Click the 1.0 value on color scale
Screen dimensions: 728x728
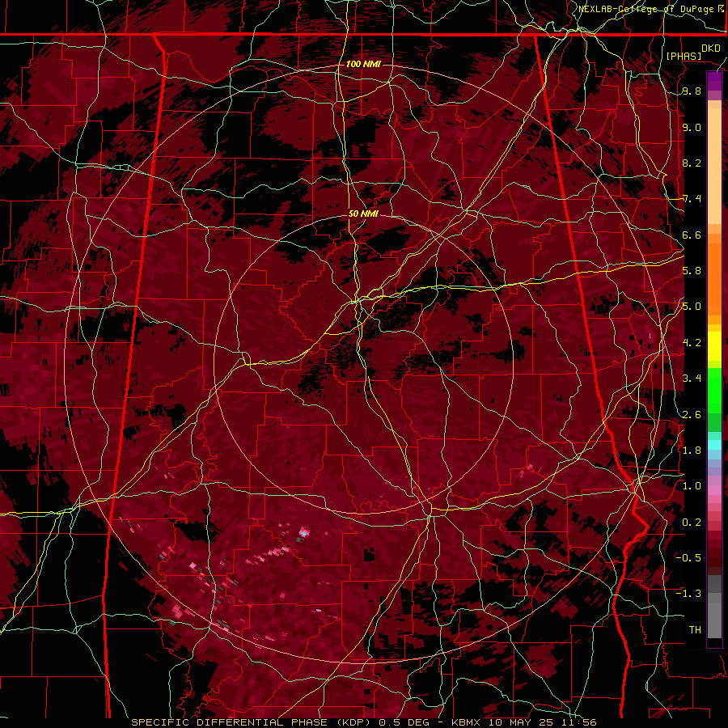click(692, 485)
